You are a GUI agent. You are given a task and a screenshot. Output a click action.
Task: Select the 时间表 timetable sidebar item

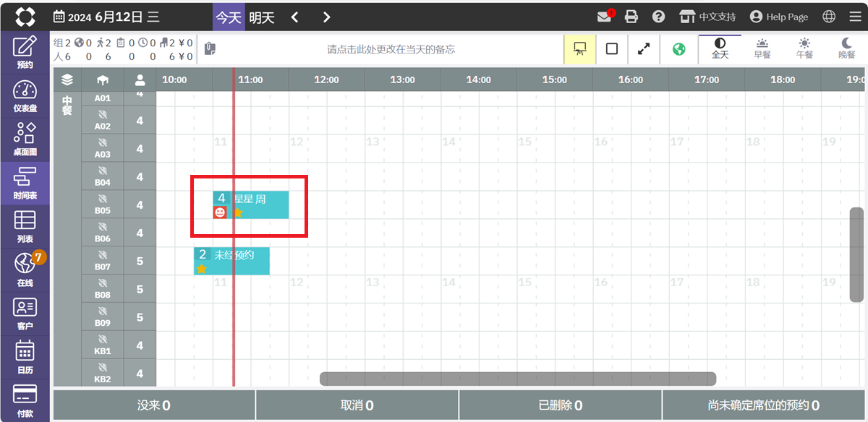tap(25, 183)
